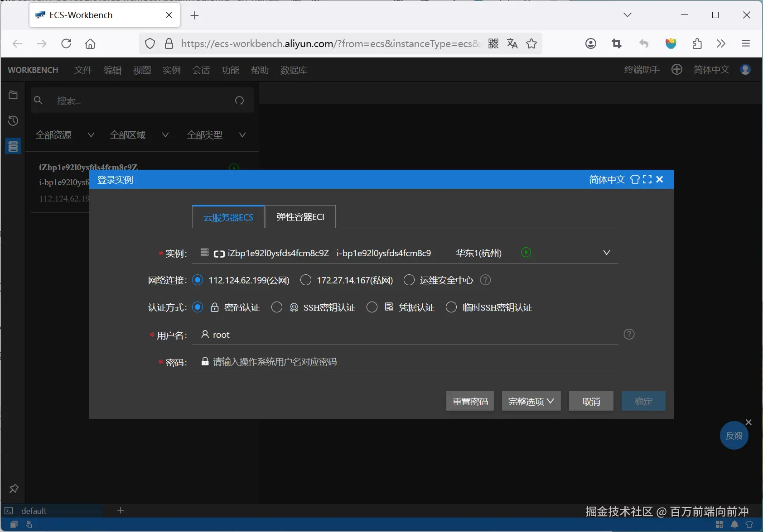Image resolution: width=763 pixels, height=532 pixels.
Task: Click the add-session plus icon in top bar
Action: (677, 69)
